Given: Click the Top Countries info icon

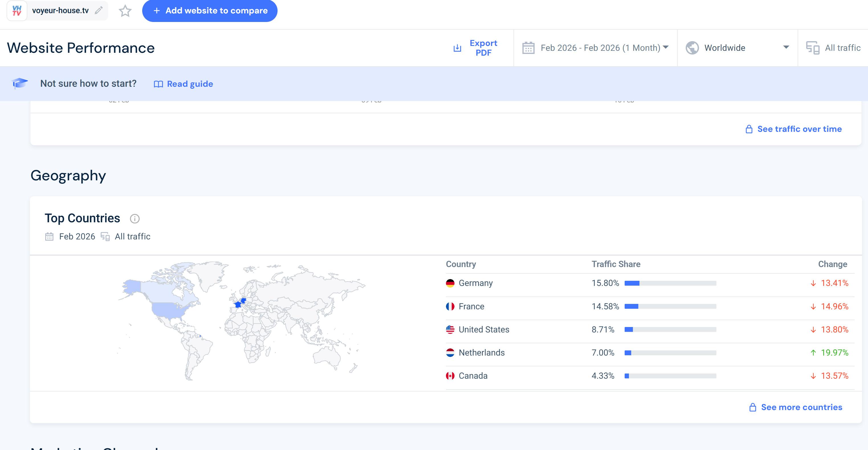Looking at the screenshot, I should (x=135, y=219).
